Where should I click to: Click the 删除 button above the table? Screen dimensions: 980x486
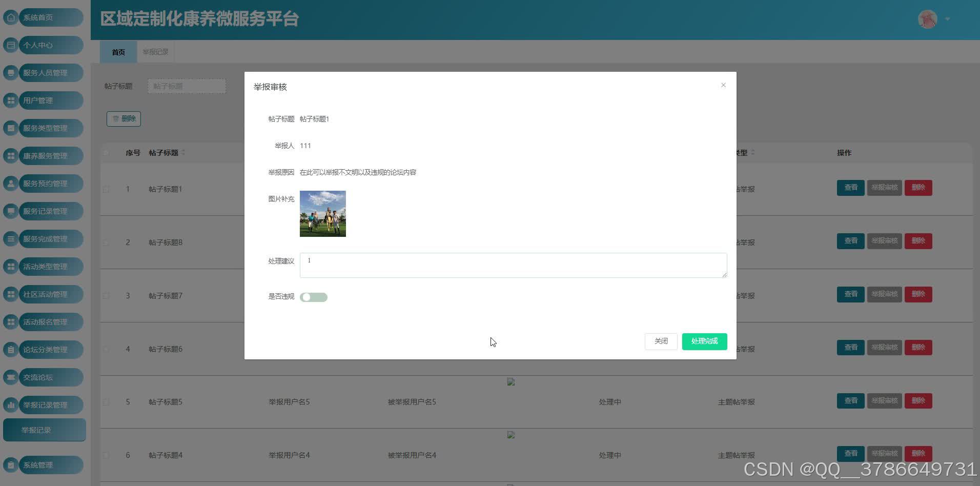coord(124,118)
